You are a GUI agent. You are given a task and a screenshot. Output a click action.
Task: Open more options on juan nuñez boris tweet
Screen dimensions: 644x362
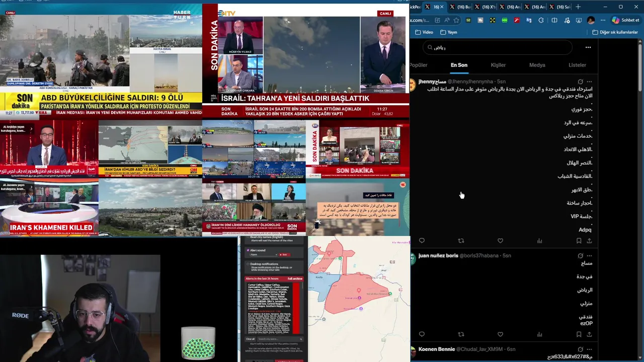click(x=589, y=255)
